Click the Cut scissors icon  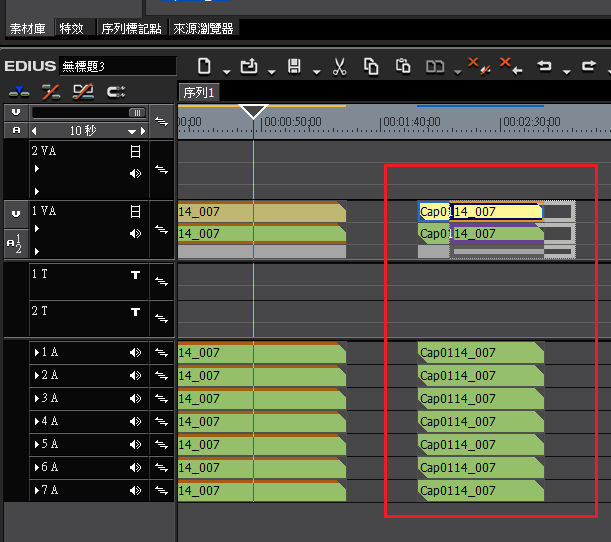click(x=339, y=67)
